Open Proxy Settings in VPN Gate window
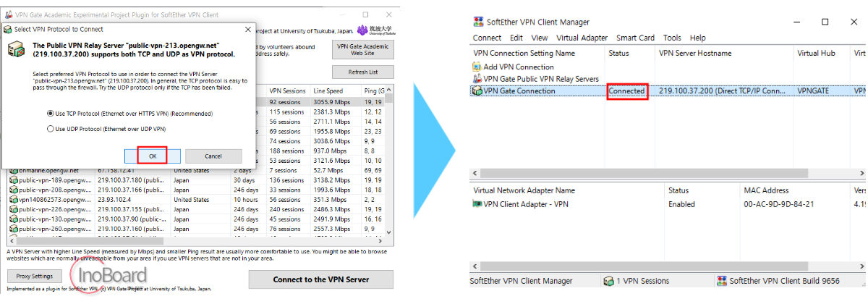This screenshot has height=304, width=868. (x=34, y=276)
